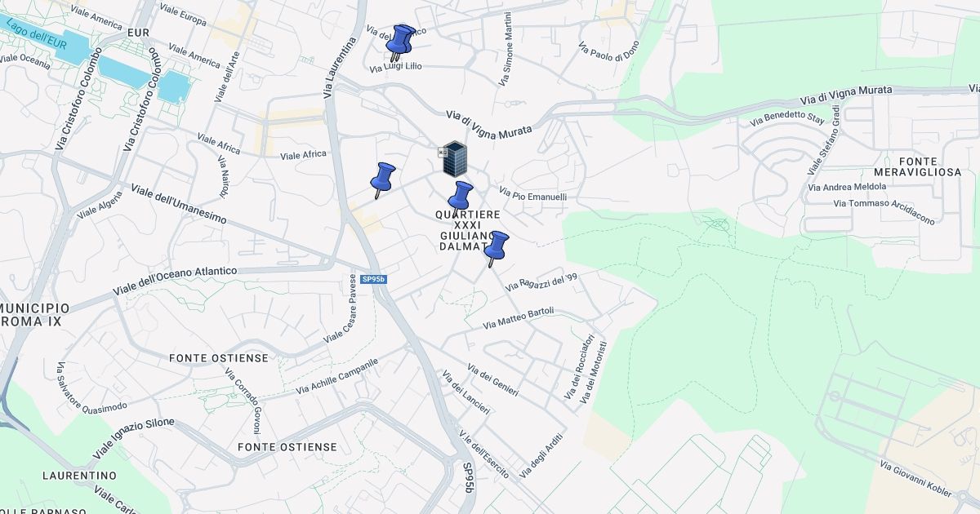
Task: Click the pushpin near Via Ragazzi del '99
Action: (496, 246)
